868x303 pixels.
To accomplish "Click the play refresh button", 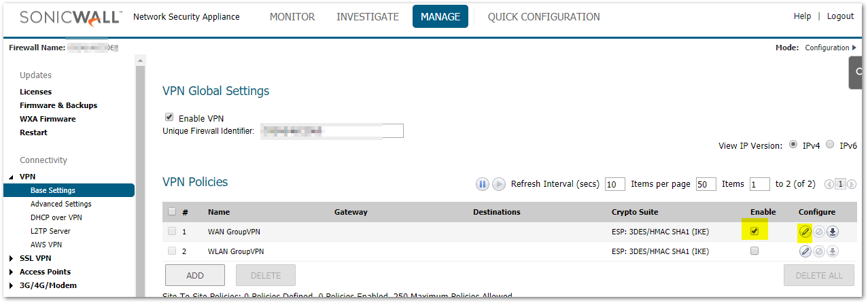I will pyautogui.click(x=498, y=184).
